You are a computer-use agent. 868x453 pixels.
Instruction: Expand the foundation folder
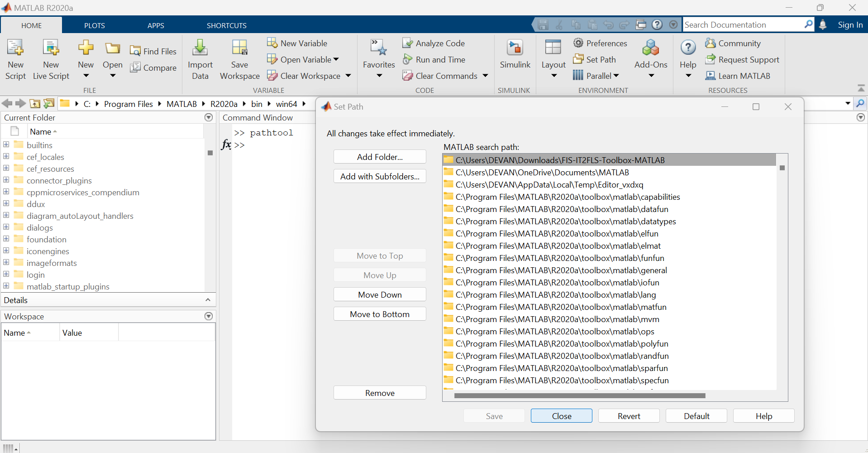6,239
